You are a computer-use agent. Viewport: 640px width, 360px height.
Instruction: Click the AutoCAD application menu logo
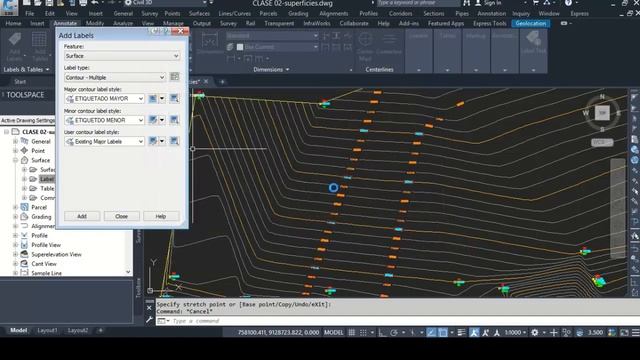(x=9, y=7)
